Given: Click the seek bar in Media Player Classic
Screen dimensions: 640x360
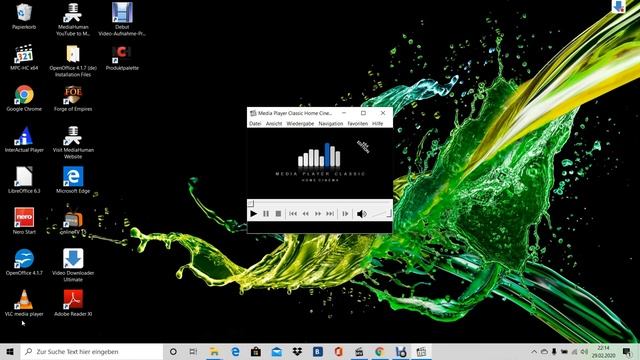Looking at the screenshot, I should 320,203.
